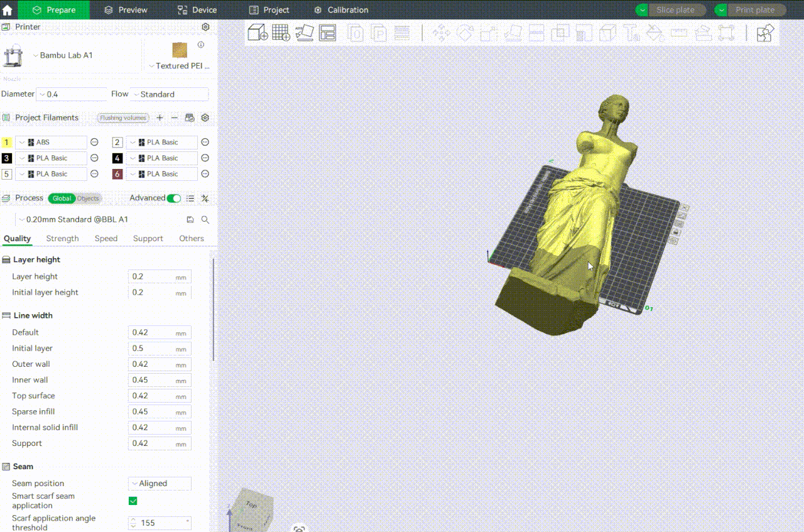The width and height of the screenshot is (804, 532).
Task: Open the Textured PEI plate type dropdown
Action: click(x=180, y=65)
